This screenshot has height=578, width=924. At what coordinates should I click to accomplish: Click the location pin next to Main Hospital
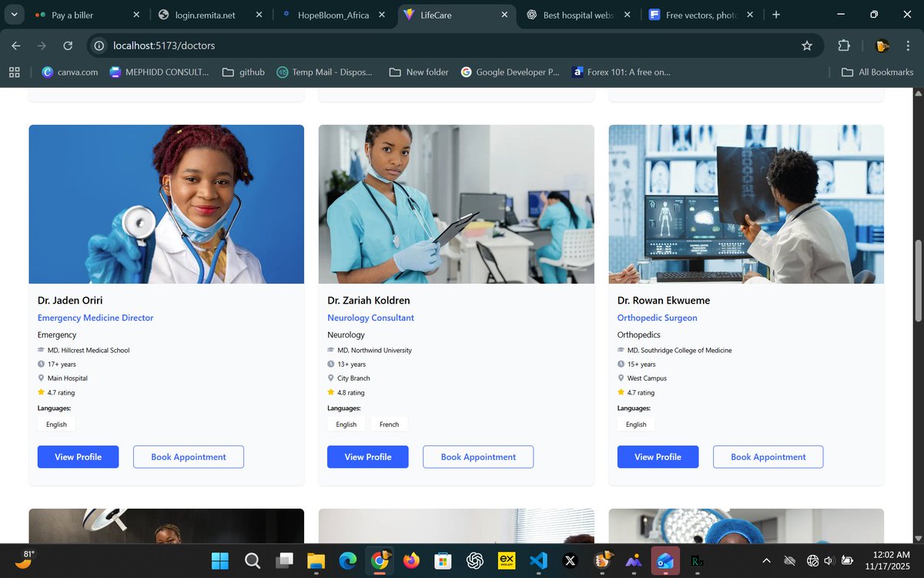42,378
